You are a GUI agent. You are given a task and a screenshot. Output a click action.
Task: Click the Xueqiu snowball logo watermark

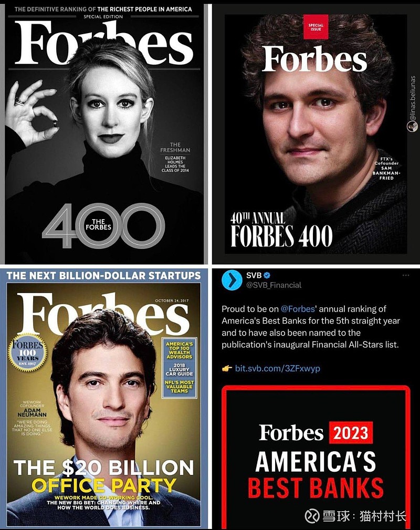(x=312, y=516)
